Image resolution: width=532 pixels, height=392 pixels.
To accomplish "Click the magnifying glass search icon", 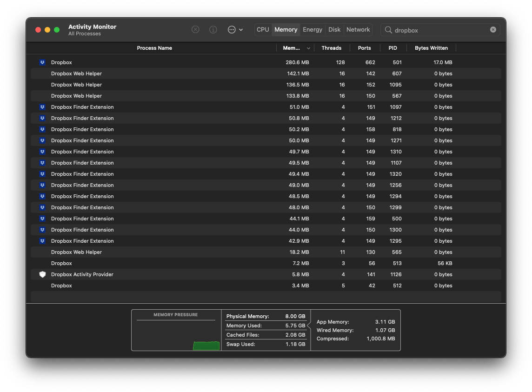I will [x=388, y=30].
